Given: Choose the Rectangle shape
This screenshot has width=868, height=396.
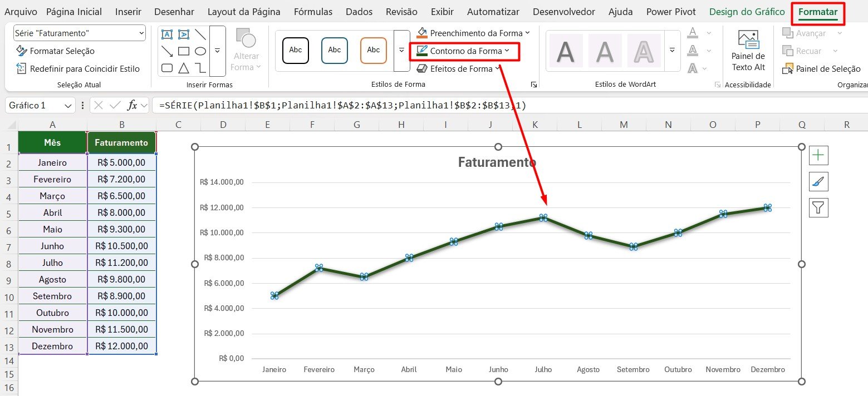Looking at the screenshot, I should click(x=183, y=51).
